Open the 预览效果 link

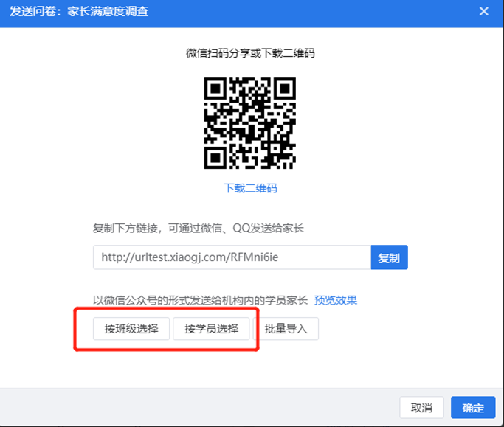(335, 300)
